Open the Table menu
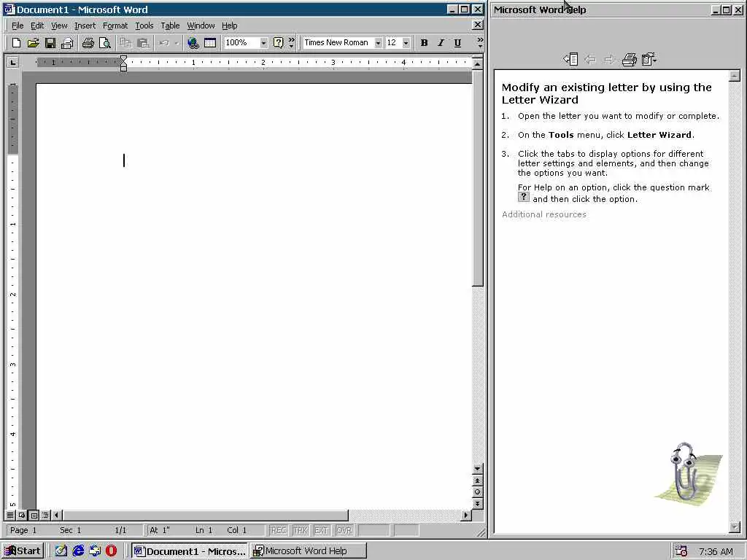Screen dimensions: 747x560 (x=170, y=26)
